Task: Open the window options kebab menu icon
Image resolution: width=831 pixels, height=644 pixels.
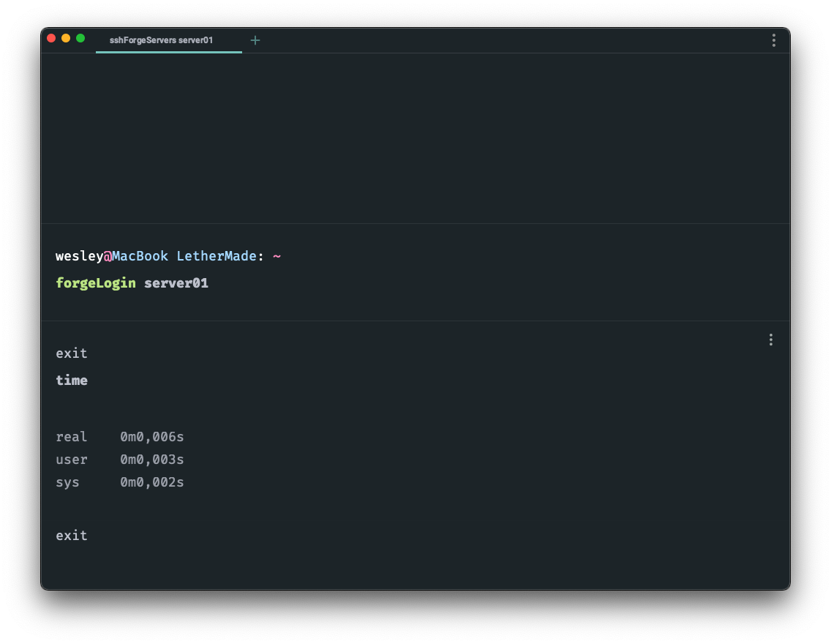Action: (x=773, y=40)
